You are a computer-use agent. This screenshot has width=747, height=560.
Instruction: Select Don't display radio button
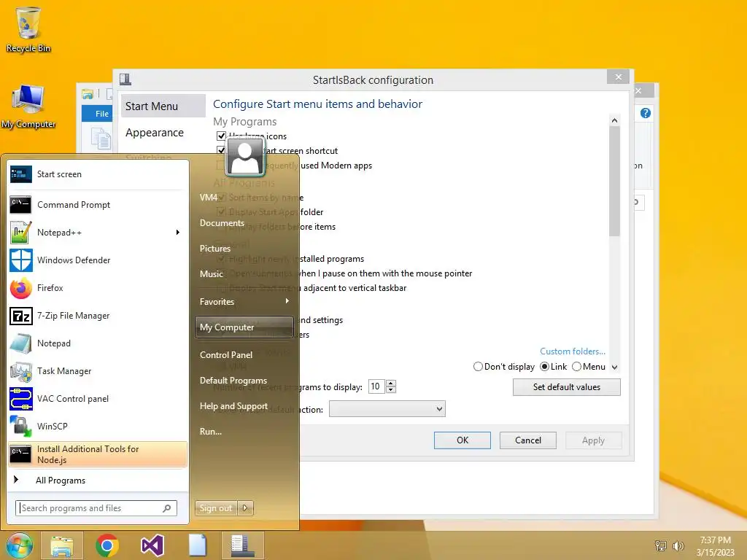pos(478,367)
